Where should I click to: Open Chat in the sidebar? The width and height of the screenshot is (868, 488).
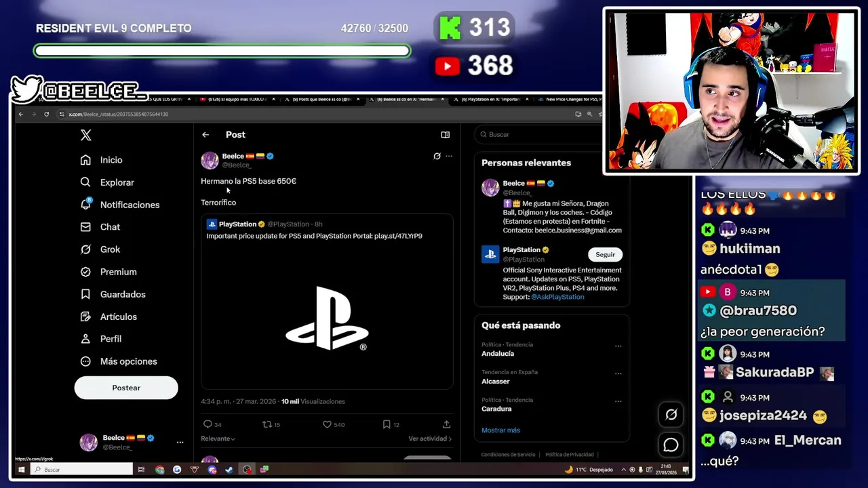point(100,227)
